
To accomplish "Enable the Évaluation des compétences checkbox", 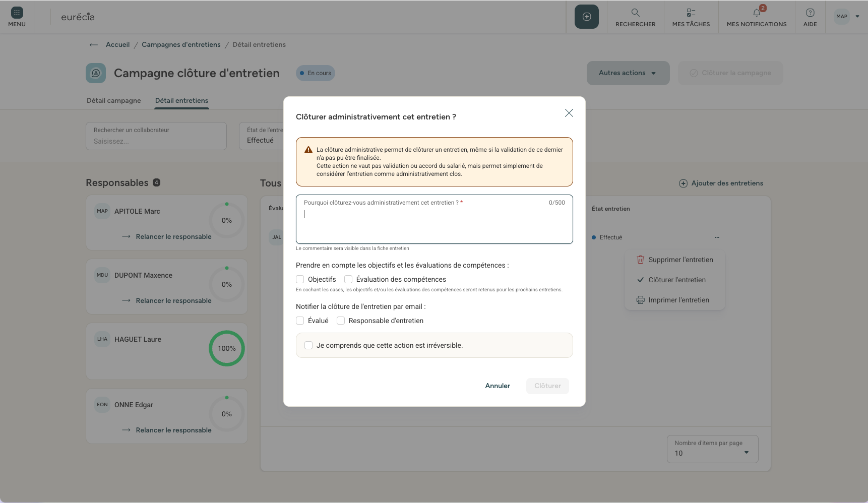I will tap(348, 279).
